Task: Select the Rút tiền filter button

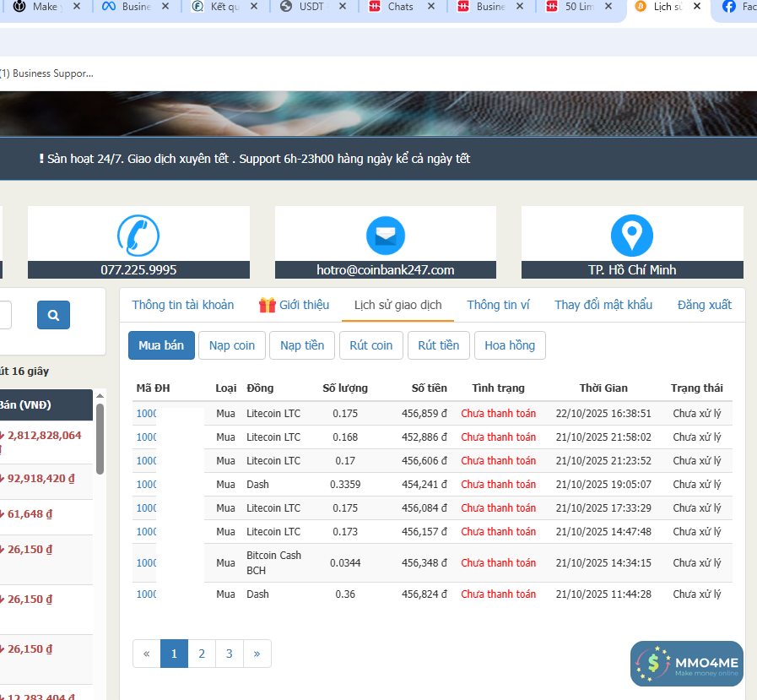Action: tap(438, 345)
